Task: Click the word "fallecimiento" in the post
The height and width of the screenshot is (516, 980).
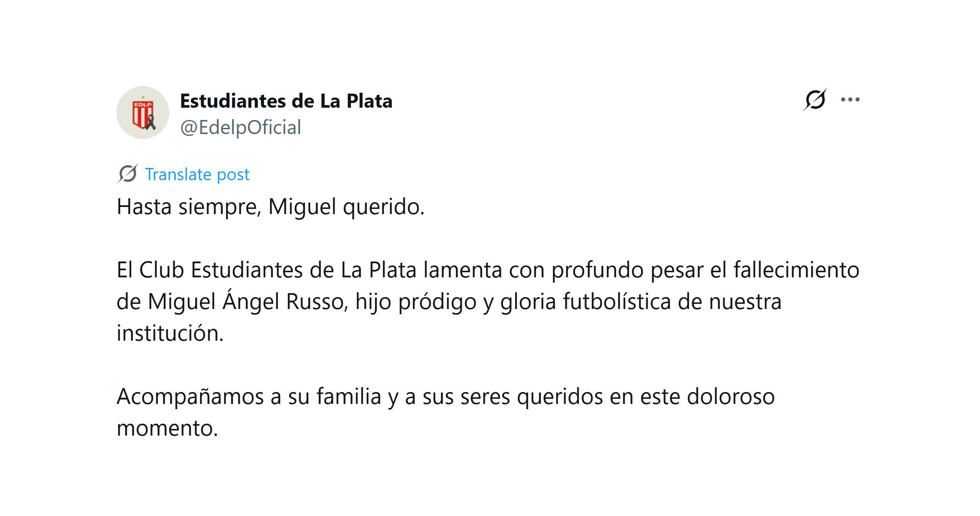Action: (x=796, y=270)
